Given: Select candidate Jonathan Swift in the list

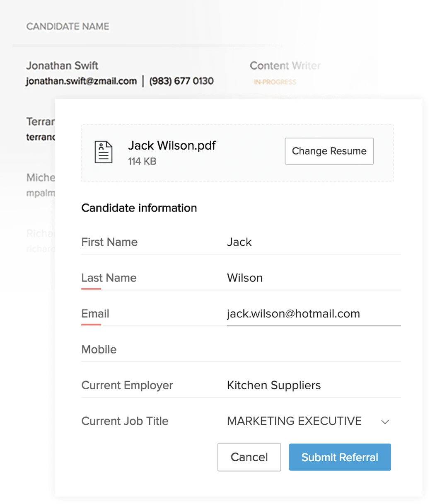Looking at the screenshot, I should tap(62, 65).
